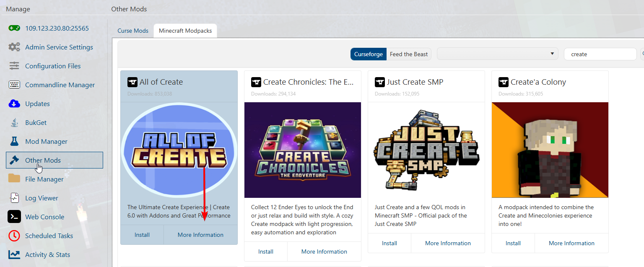Viewport: 644px width, 267px height.
Task: Expand the modpack category dropdown
Action: (497, 54)
